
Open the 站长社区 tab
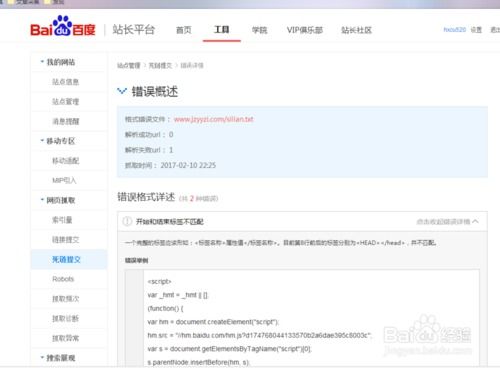[356, 30]
